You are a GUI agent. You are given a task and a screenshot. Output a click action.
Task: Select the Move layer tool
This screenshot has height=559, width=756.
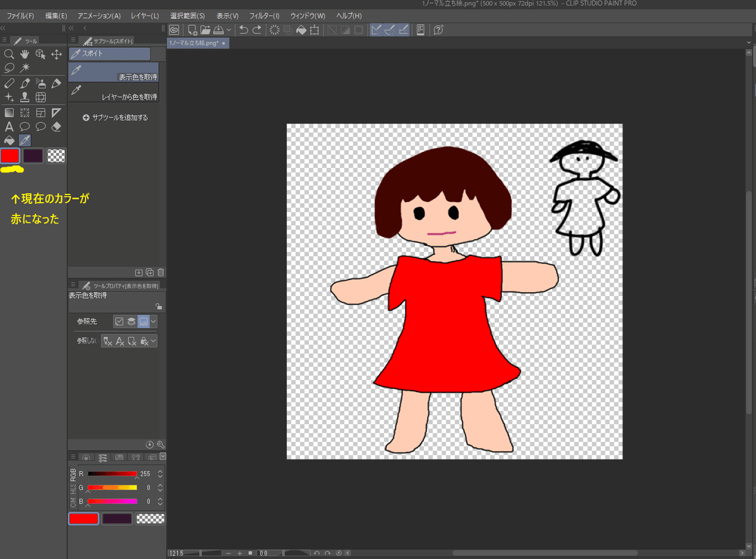pyautogui.click(x=57, y=55)
